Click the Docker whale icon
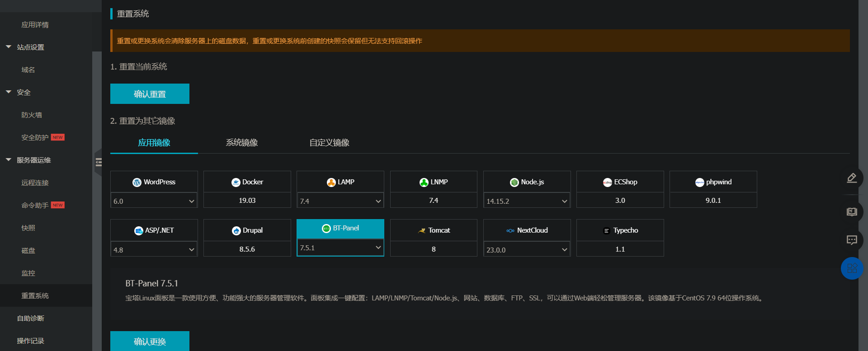This screenshot has width=868, height=351. pyautogui.click(x=236, y=182)
